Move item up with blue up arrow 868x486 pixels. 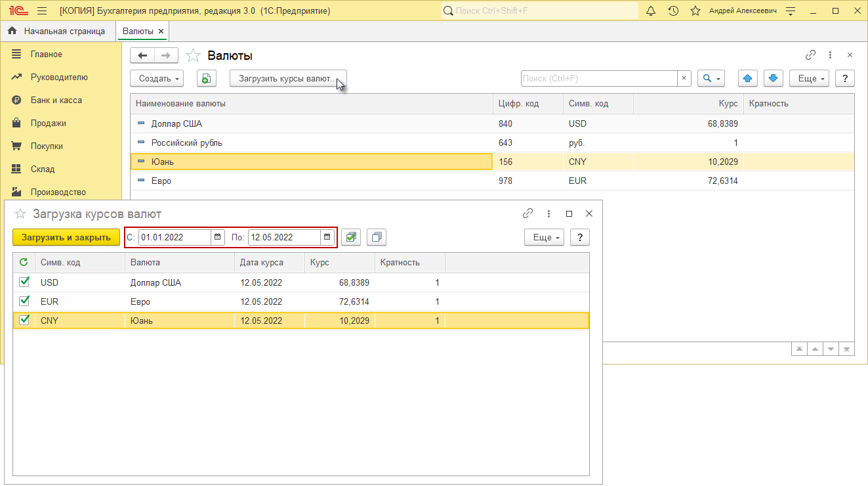748,78
